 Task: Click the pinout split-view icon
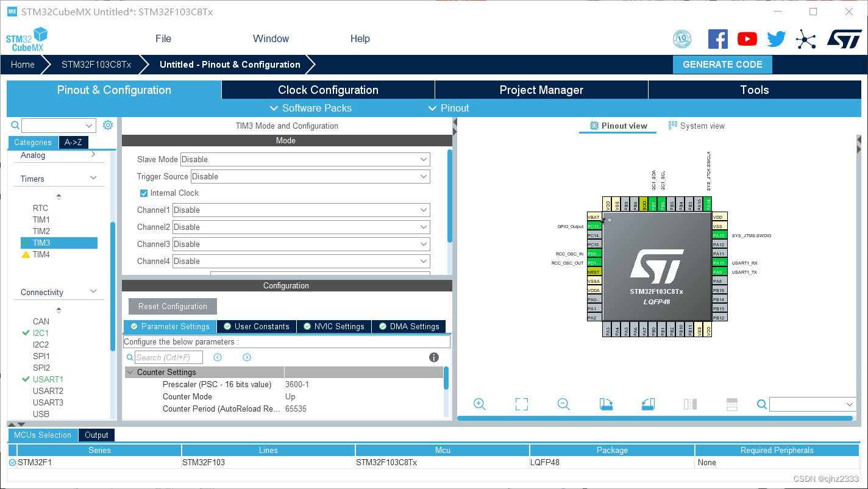690,404
